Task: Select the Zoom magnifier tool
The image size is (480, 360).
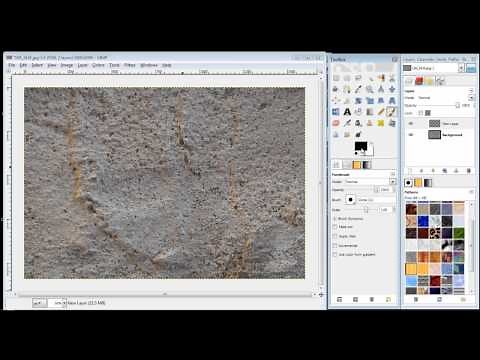Action: (370, 89)
